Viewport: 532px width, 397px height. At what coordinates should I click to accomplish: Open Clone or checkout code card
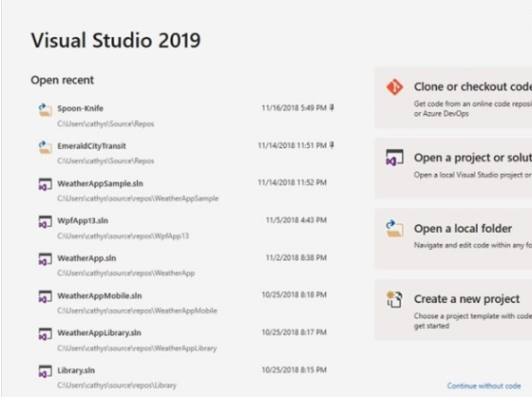click(x=453, y=98)
